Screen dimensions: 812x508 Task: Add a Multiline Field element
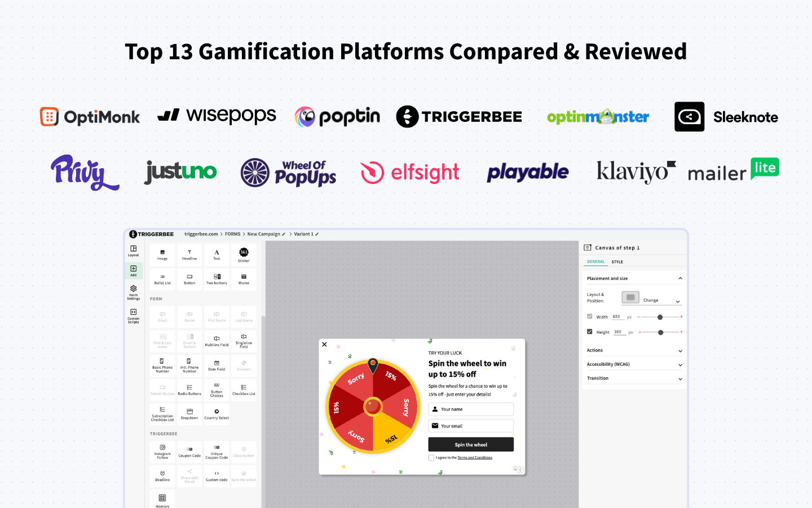[x=217, y=341]
